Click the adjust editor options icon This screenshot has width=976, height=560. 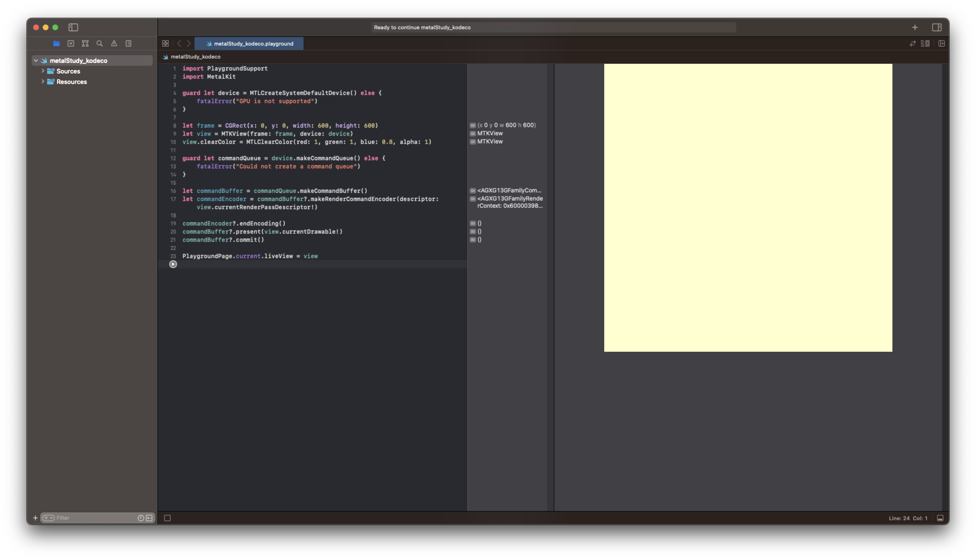925,43
